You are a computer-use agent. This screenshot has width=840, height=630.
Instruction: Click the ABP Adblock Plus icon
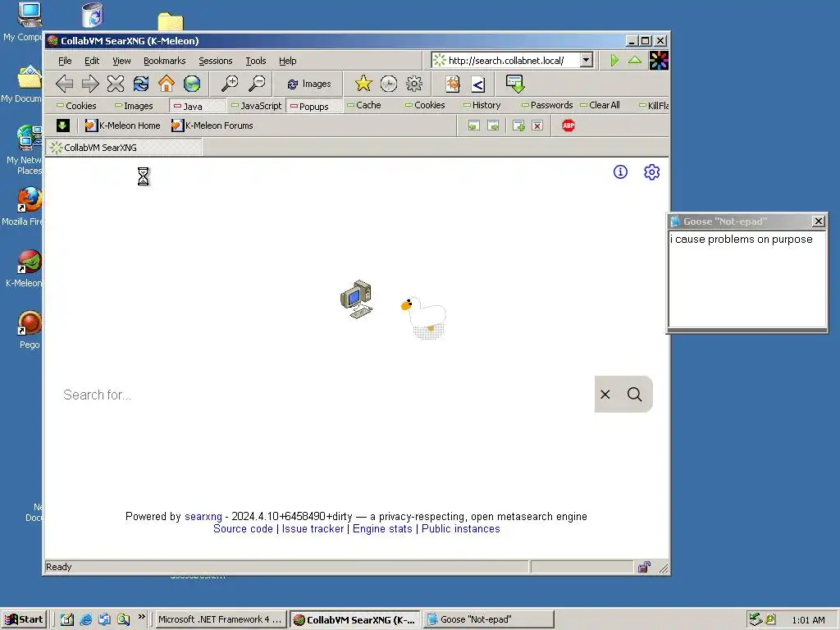point(568,126)
